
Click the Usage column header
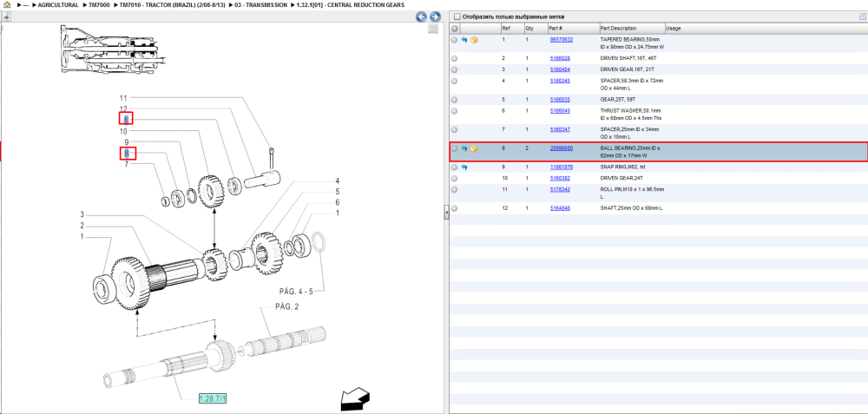click(x=674, y=29)
